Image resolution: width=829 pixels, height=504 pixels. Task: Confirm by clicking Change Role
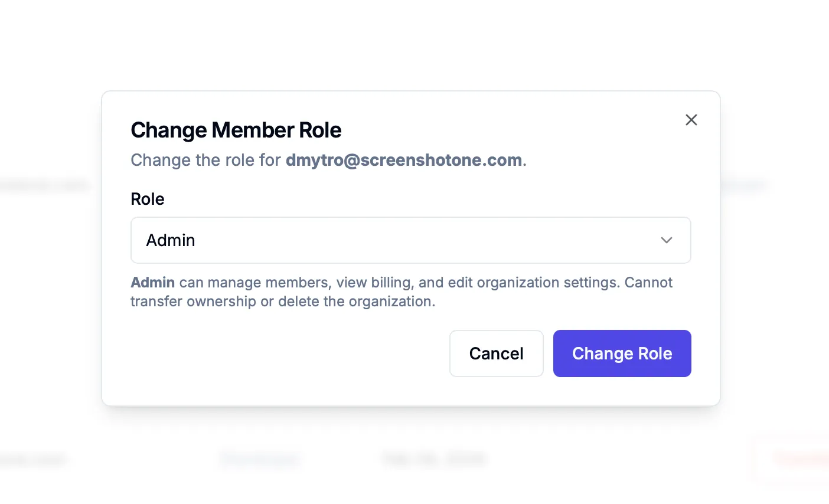click(622, 353)
